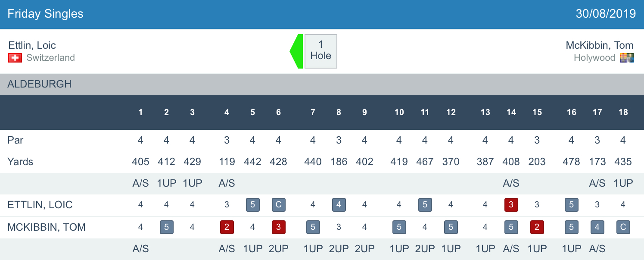
Task: Open player name Ettlin, Loic in header
Action: coord(32,45)
